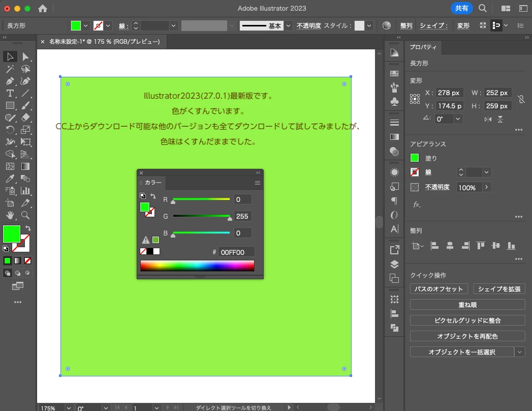532x411 pixels.
Task: Select the Selection tool arrow
Action: click(10, 56)
